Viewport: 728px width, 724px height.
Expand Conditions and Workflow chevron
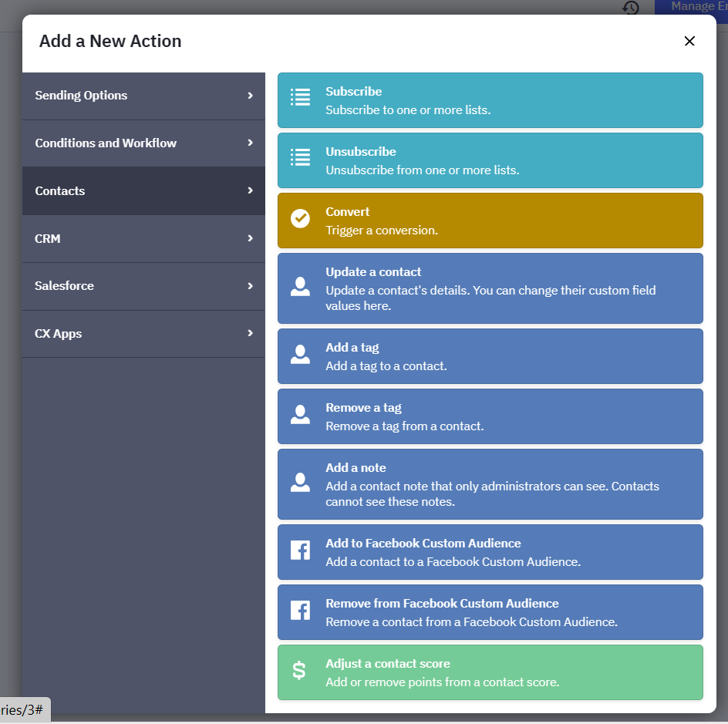click(250, 143)
